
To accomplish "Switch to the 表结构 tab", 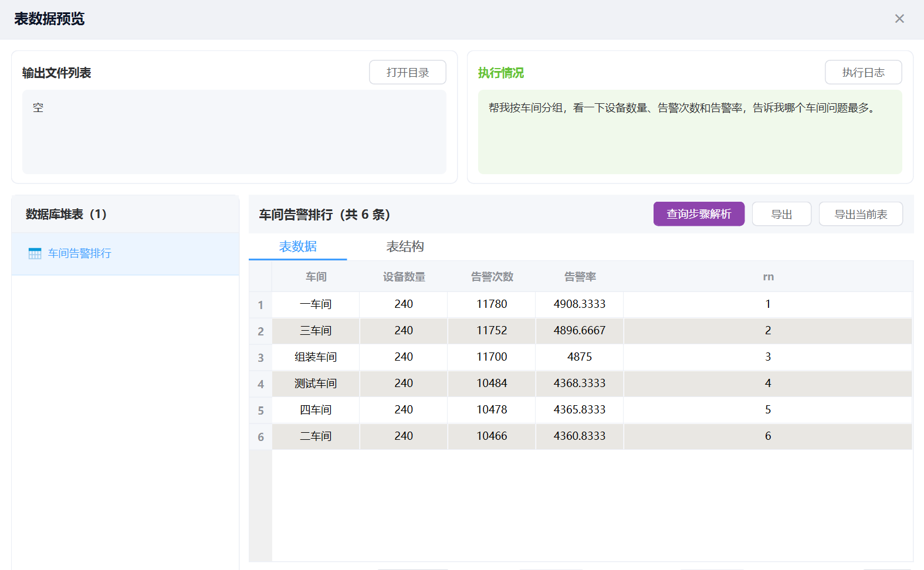I will pos(405,246).
